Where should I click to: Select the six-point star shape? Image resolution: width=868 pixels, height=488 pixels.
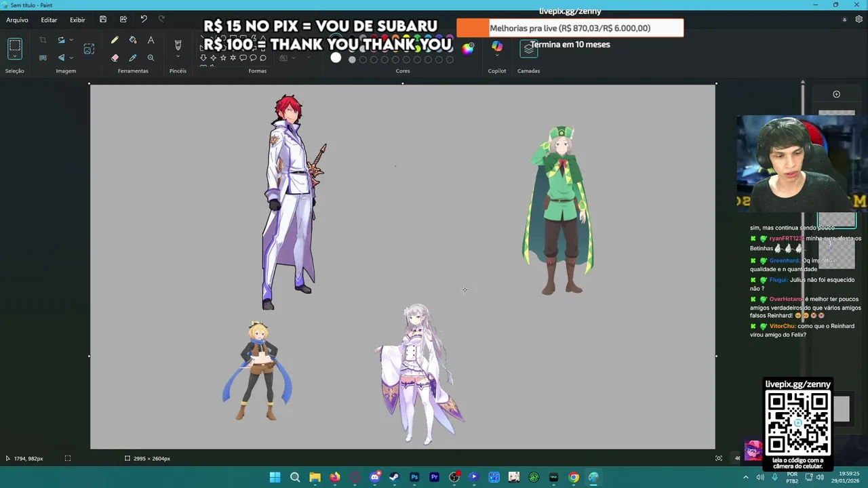[233, 58]
